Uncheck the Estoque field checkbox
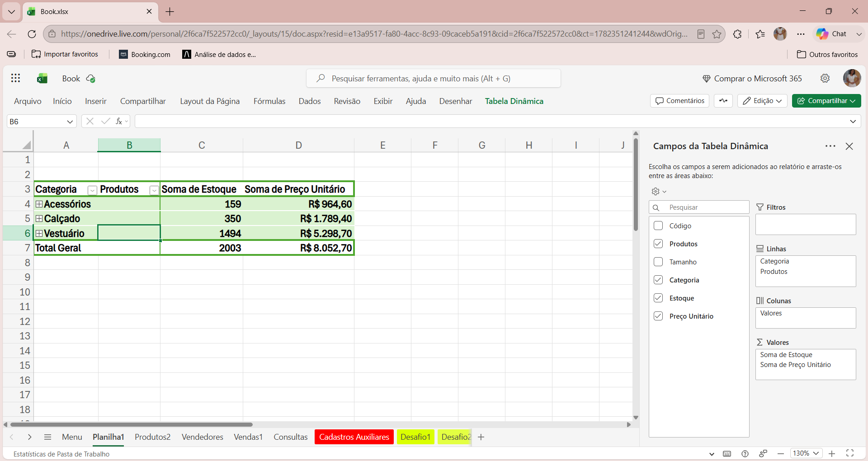The width and height of the screenshot is (868, 461). [658, 298]
